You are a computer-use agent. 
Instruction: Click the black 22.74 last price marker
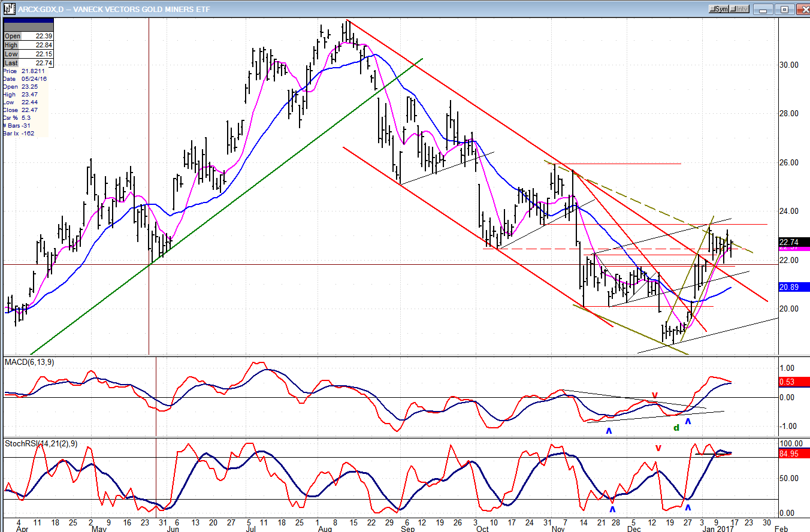click(x=794, y=242)
